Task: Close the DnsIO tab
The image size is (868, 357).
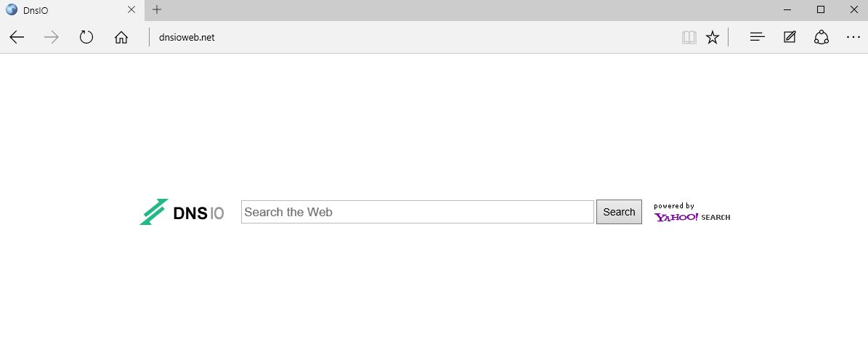Action: (x=131, y=9)
